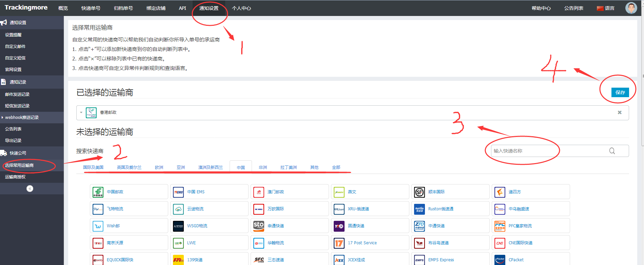Switch to the 拉丁美洲 tab

pos(289,167)
